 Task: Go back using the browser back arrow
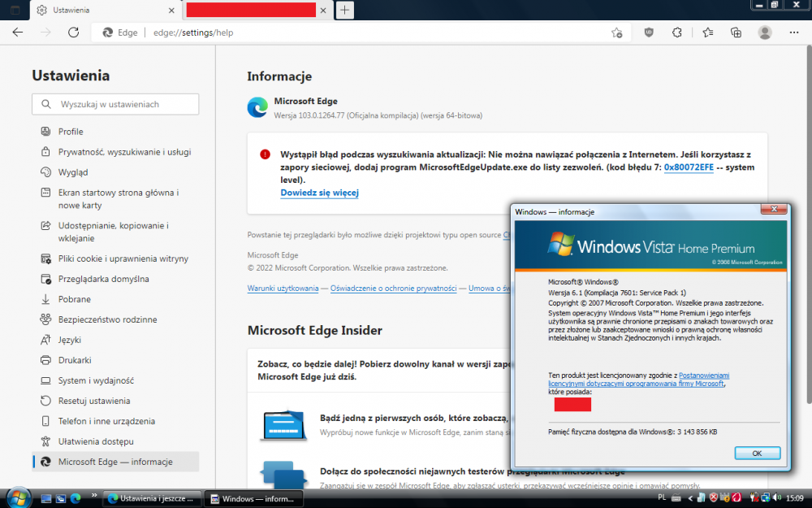[x=18, y=33]
